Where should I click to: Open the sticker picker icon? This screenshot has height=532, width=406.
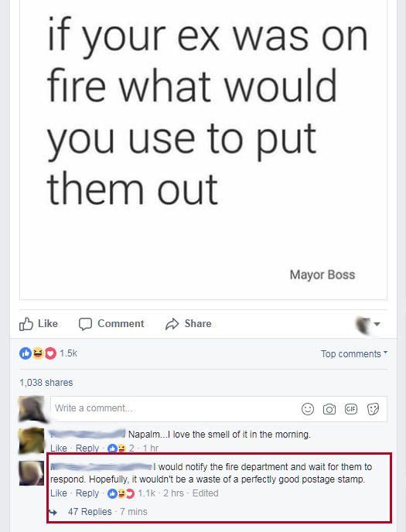click(x=373, y=409)
